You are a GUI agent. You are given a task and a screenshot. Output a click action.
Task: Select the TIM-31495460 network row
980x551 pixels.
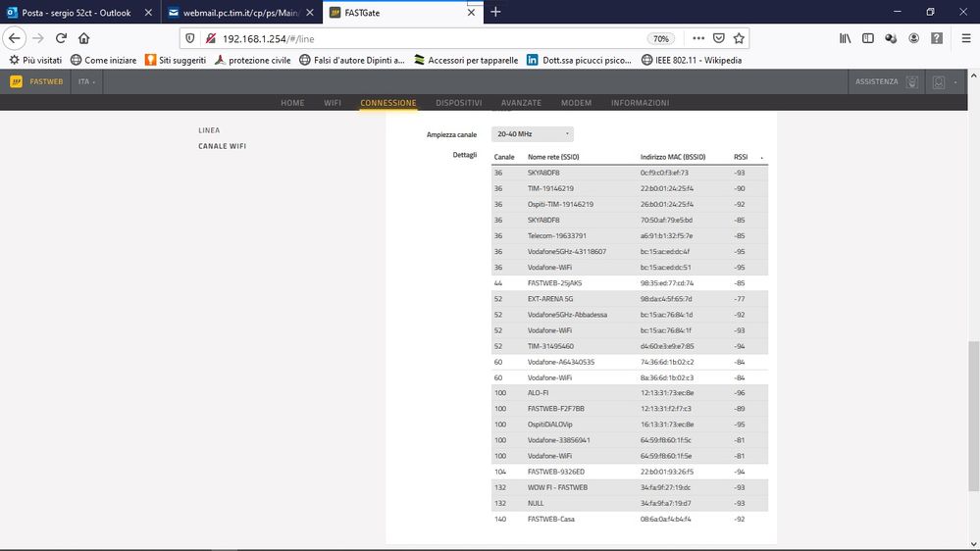630,346
